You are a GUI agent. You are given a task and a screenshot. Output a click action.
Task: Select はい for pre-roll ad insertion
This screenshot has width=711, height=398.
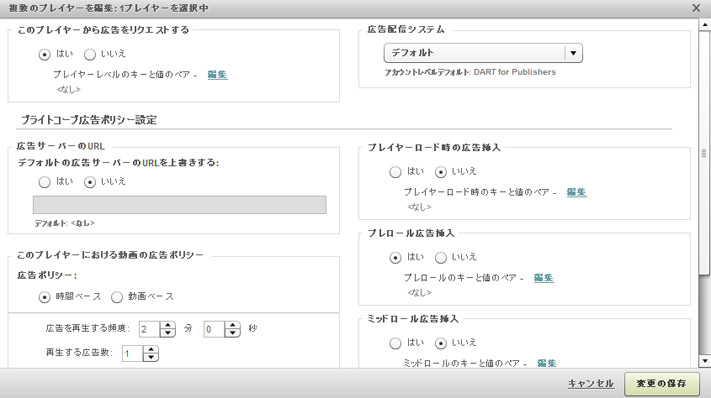395,258
